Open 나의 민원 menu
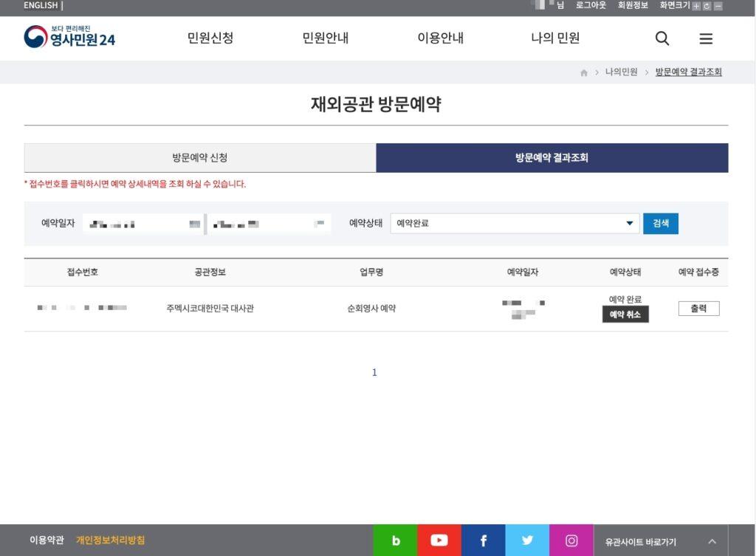 pyautogui.click(x=555, y=38)
